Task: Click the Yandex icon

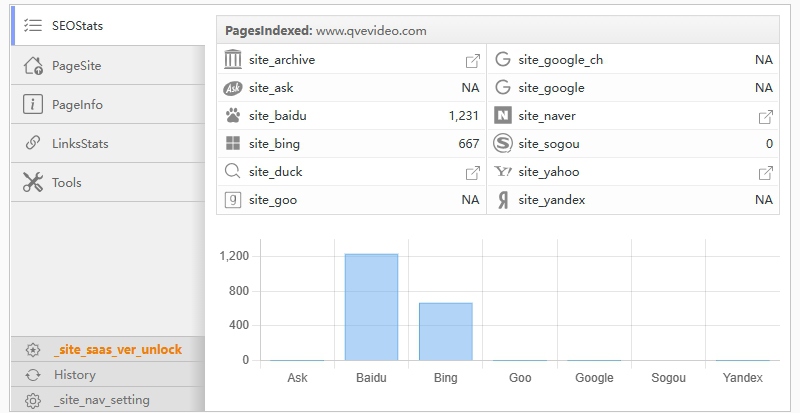Action: point(503,200)
